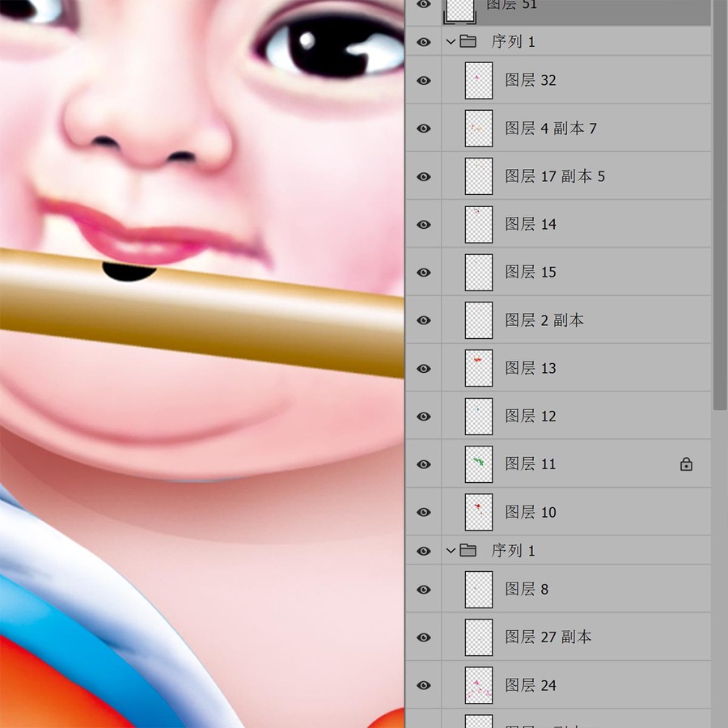Toggle visibility of 图层 27 副本
728x728 pixels.
click(423, 637)
